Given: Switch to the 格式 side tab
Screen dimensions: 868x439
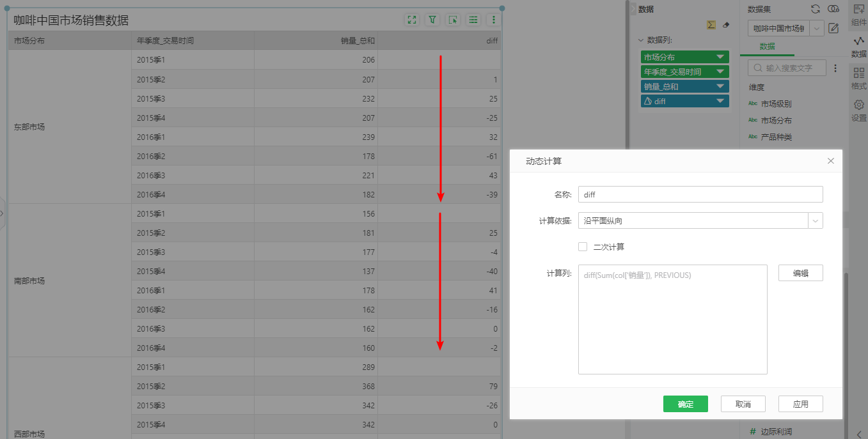Looking at the screenshot, I should pyautogui.click(x=858, y=79).
